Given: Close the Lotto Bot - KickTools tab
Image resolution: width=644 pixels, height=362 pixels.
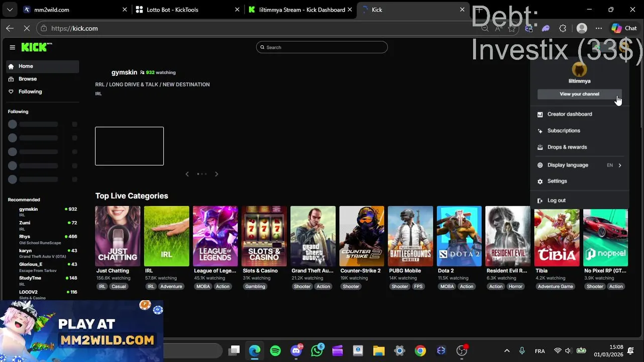Looking at the screenshot, I should (x=237, y=10).
